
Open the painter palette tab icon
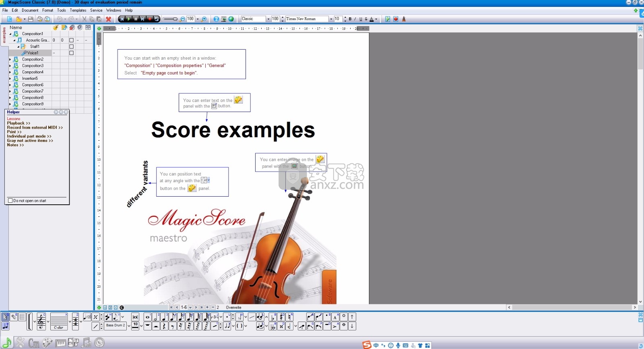pyautogui.click(x=47, y=343)
